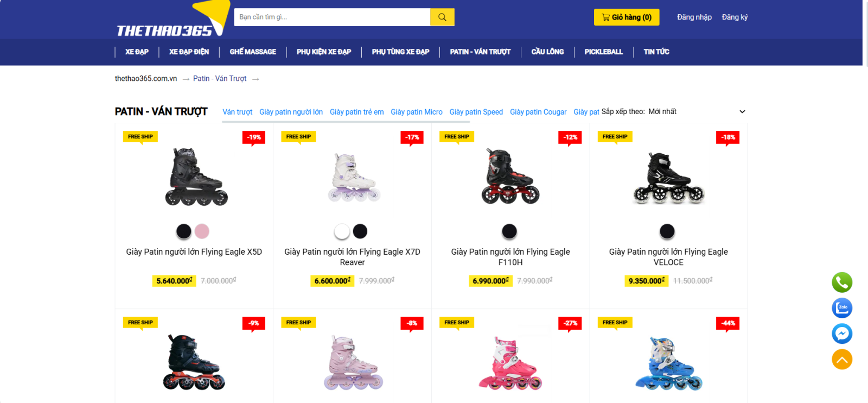Screen dimensions: 868x403
Task: Switch to Giày patin Speed tab
Action: click(x=476, y=112)
